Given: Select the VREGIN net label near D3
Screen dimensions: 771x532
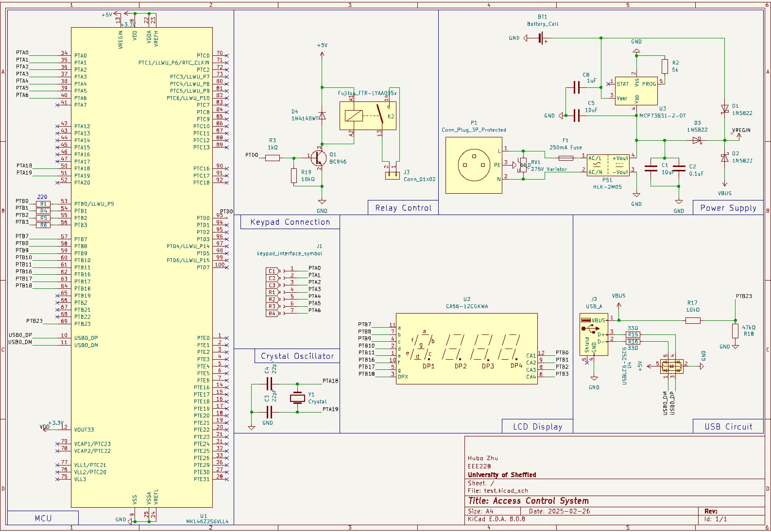Looking at the screenshot, I should pyautogui.click(x=741, y=130).
